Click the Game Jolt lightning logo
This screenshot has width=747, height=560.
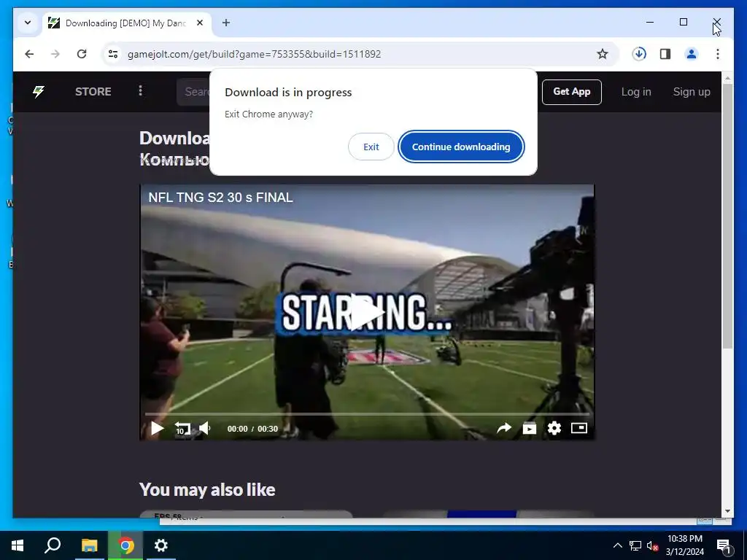coord(39,91)
